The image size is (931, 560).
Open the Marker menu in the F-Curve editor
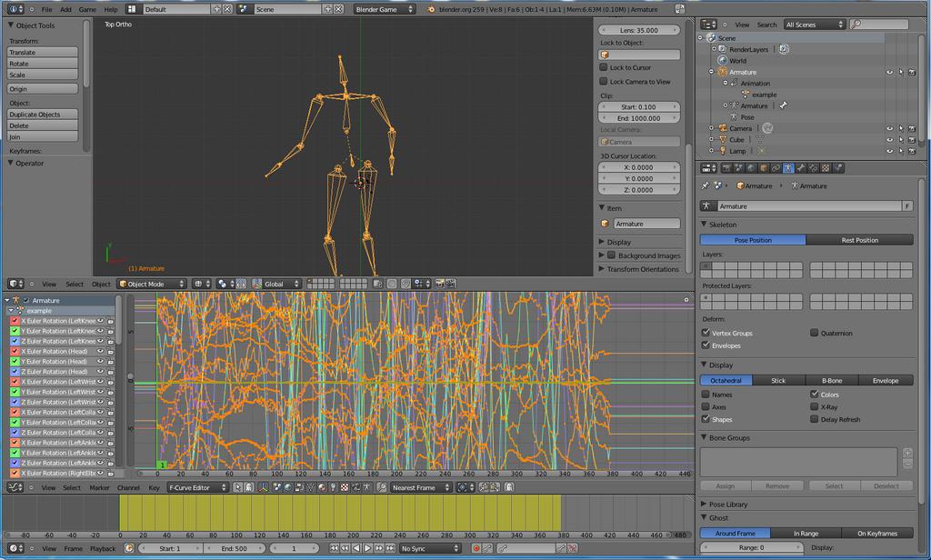(x=100, y=487)
